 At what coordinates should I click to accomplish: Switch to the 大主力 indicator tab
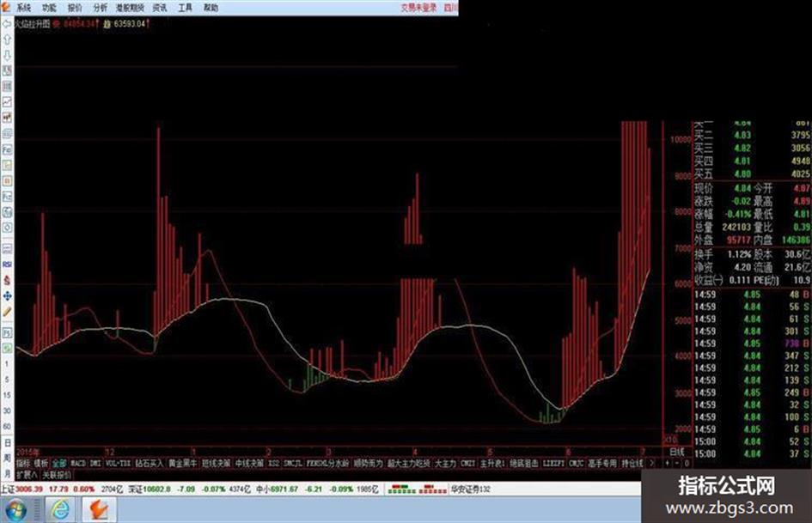[445, 463]
